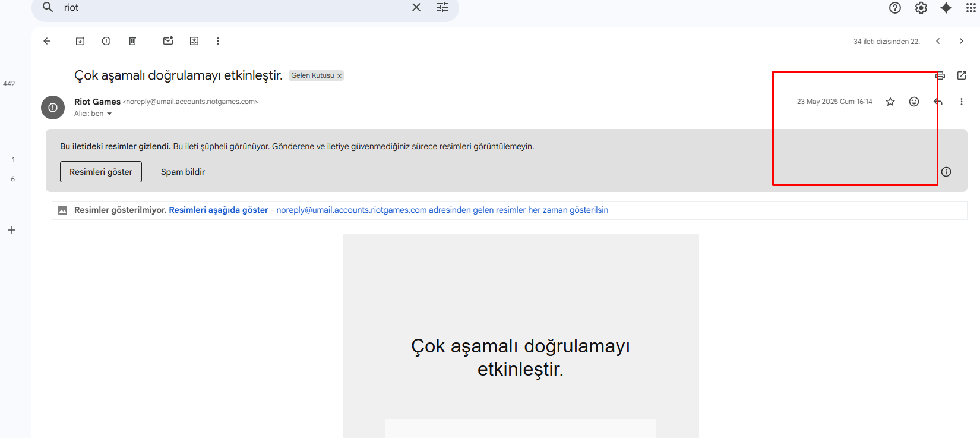This screenshot has width=980, height=438.
Task: Remove the 'Gelen Kutusu' label
Action: click(339, 76)
